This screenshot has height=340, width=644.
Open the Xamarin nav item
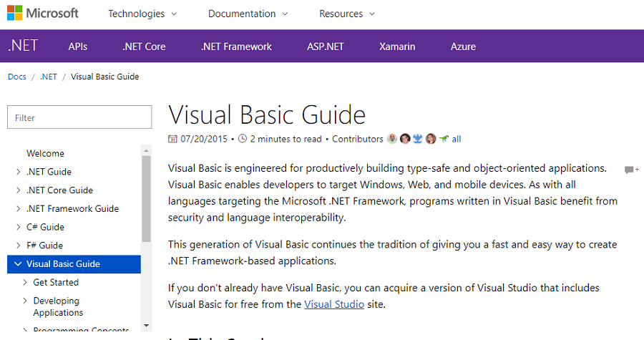[397, 47]
